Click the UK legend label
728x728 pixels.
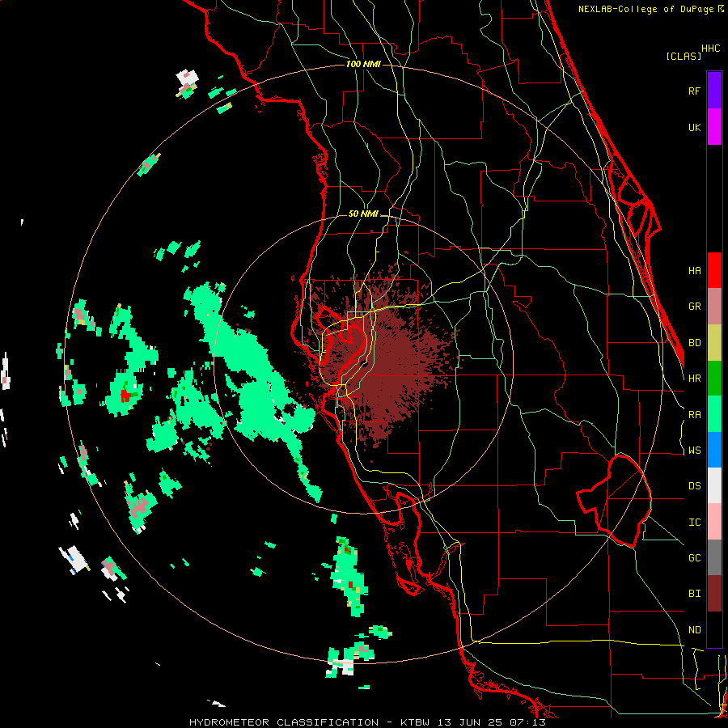pos(695,128)
